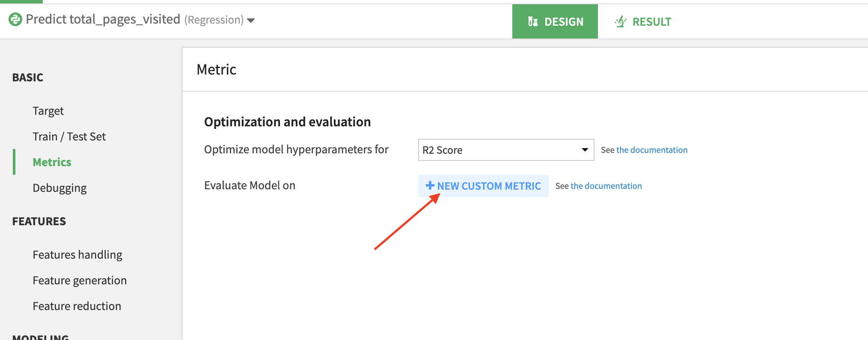
Task: Open the model title dropdown caret
Action: point(251,21)
